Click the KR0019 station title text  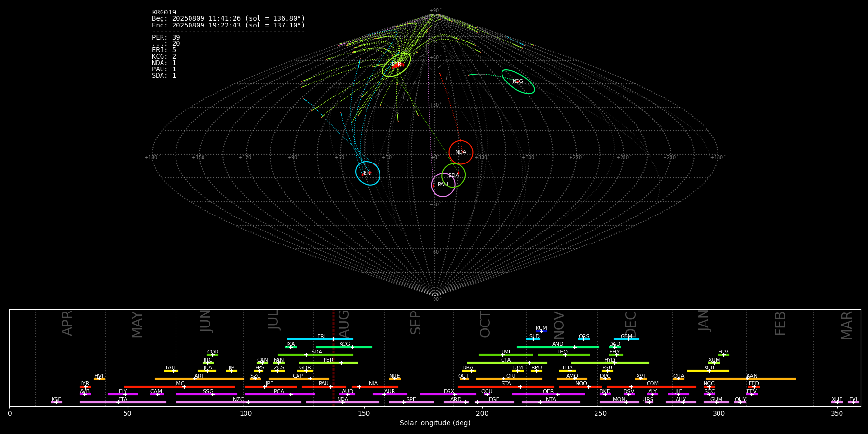[164, 13]
